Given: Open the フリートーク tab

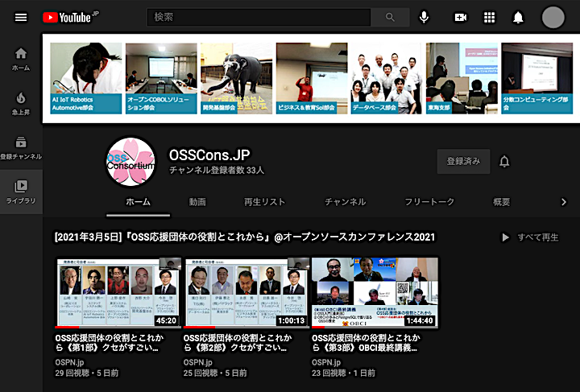Looking at the screenshot, I should click(429, 202).
